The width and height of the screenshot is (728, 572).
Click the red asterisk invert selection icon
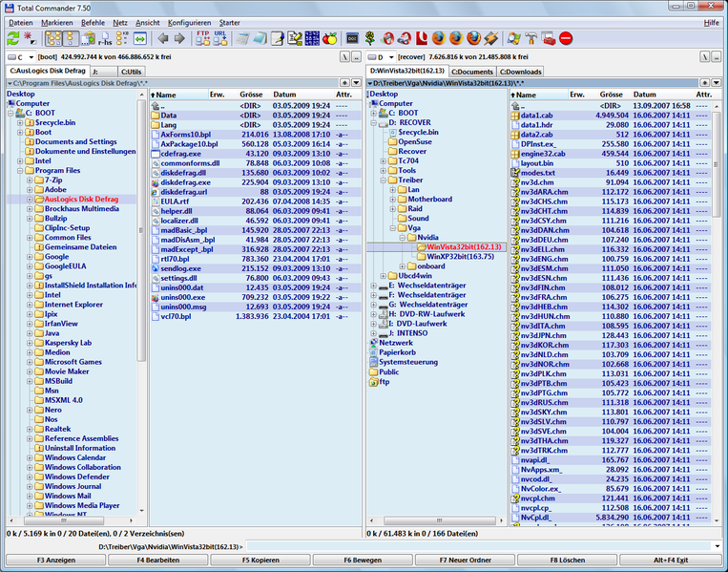tap(30, 38)
